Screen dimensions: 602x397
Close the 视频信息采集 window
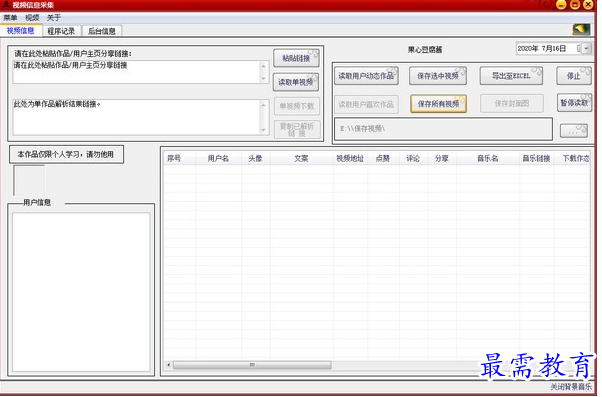pos(588,5)
